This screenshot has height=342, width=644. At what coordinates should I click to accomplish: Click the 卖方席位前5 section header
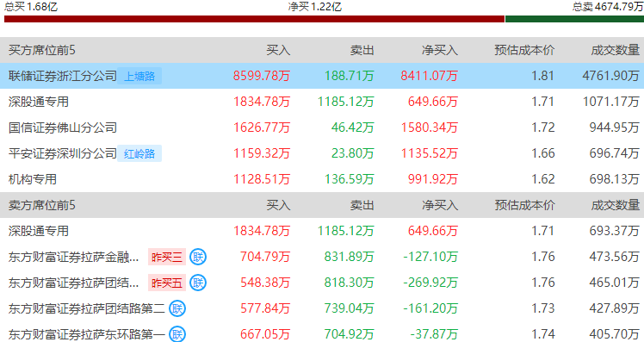[42, 205]
